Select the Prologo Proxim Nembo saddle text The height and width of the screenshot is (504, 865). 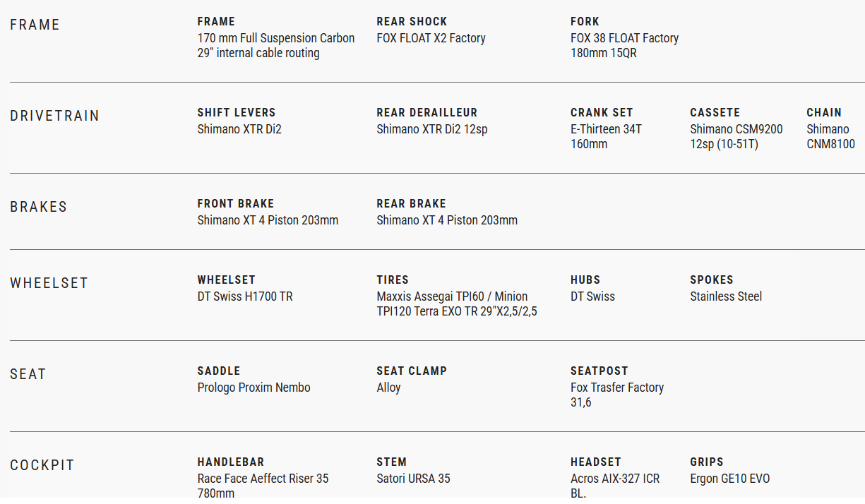coord(253,388)
